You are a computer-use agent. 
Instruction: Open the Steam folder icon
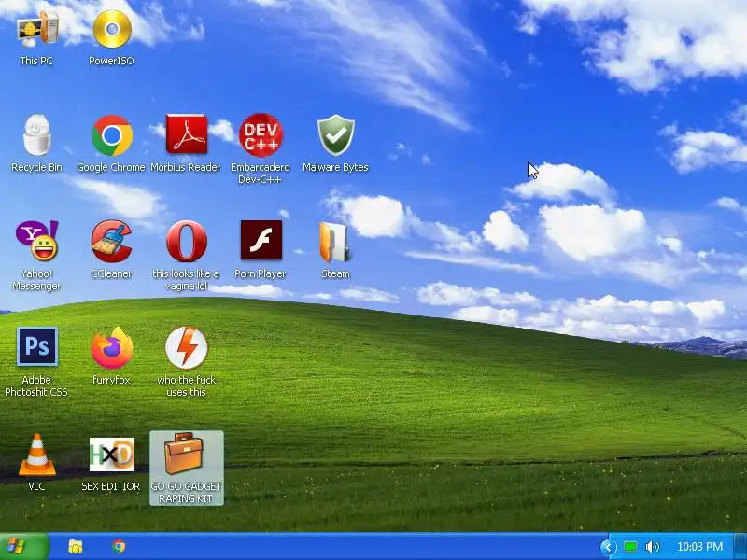335,242
